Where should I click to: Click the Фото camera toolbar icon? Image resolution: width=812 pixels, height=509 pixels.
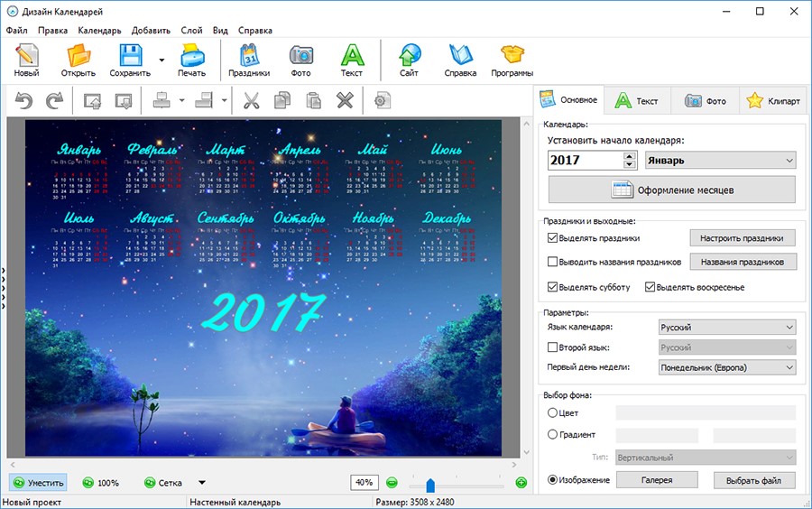point(300,56)
